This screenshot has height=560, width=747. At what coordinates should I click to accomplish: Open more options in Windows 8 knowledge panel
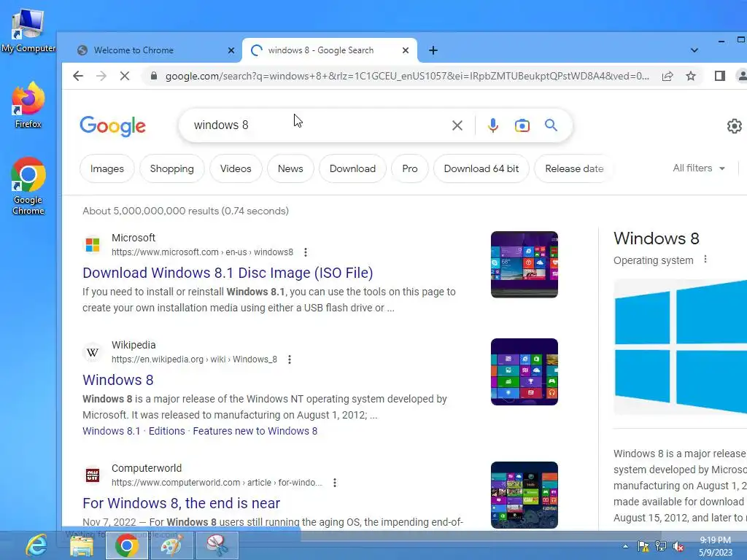[705, 260]
